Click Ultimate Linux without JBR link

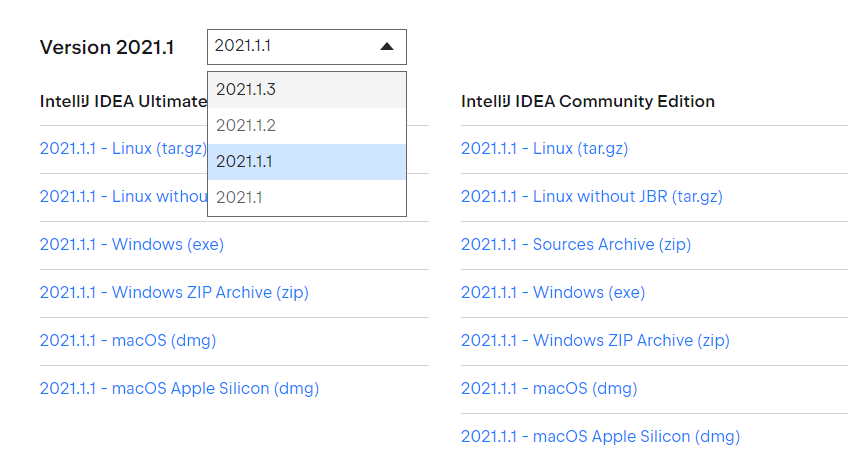(x=123, y=196)
